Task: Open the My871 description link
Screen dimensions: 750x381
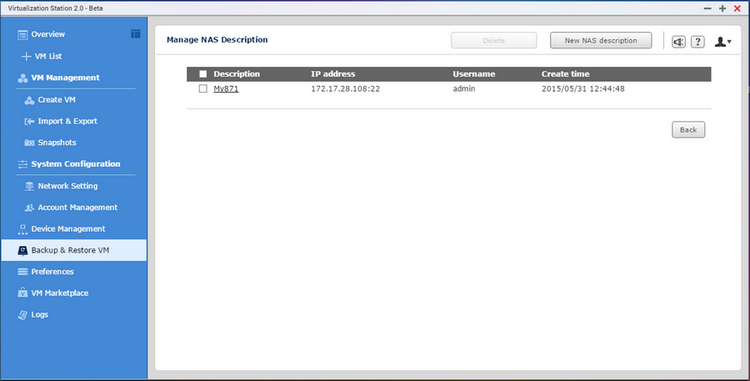Action: pyautogui.click(x=226, y=88)
